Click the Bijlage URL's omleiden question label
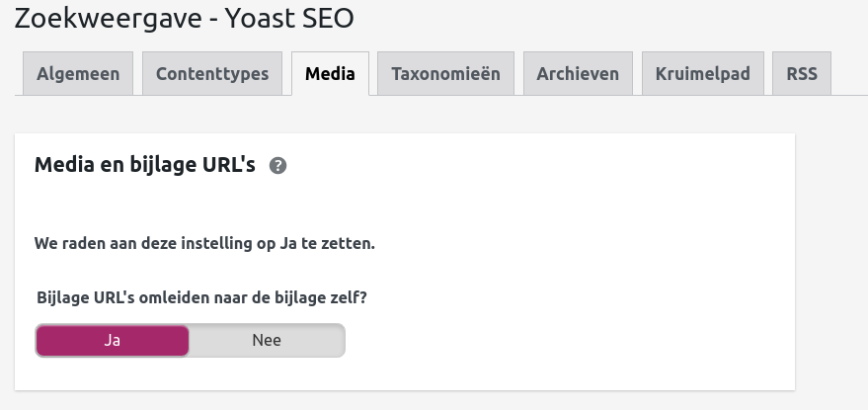Viewport: 868px width, 410px height. point(201,297)
